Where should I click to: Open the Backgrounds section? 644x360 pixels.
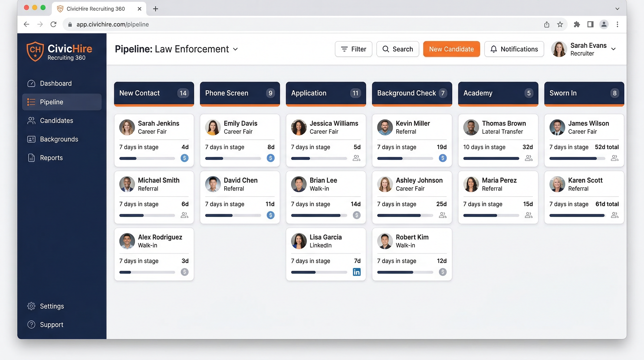tap(59, 139)
